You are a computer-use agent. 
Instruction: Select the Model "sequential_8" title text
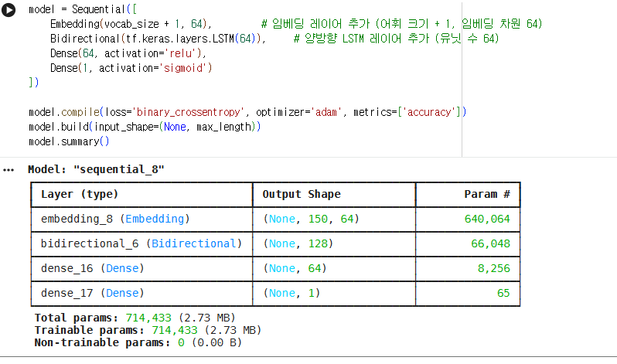tap(96, 169)
